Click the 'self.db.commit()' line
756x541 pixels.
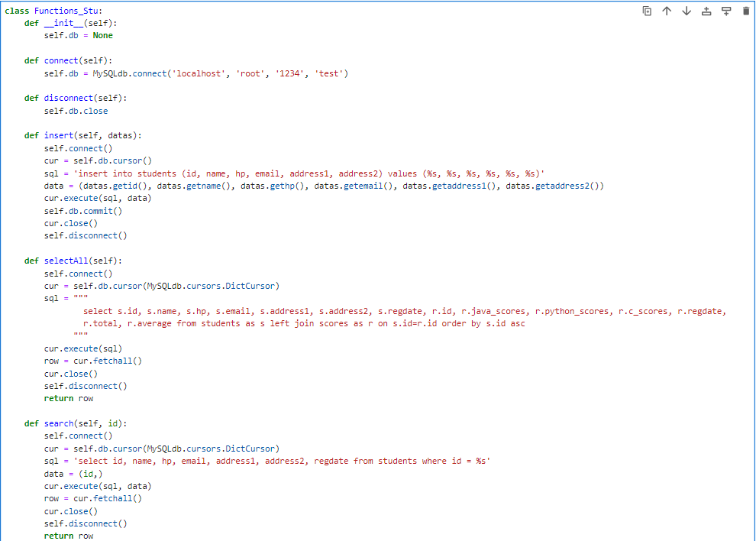point(83,211)
